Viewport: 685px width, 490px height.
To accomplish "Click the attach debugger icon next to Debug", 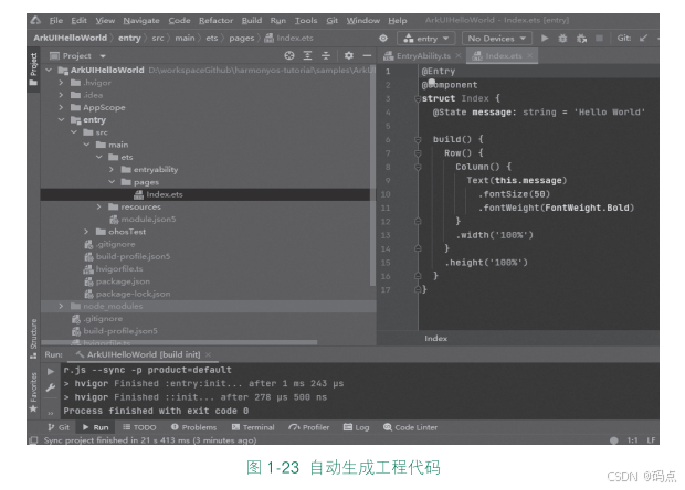I will pyautogui.click(x=581, y=38).
